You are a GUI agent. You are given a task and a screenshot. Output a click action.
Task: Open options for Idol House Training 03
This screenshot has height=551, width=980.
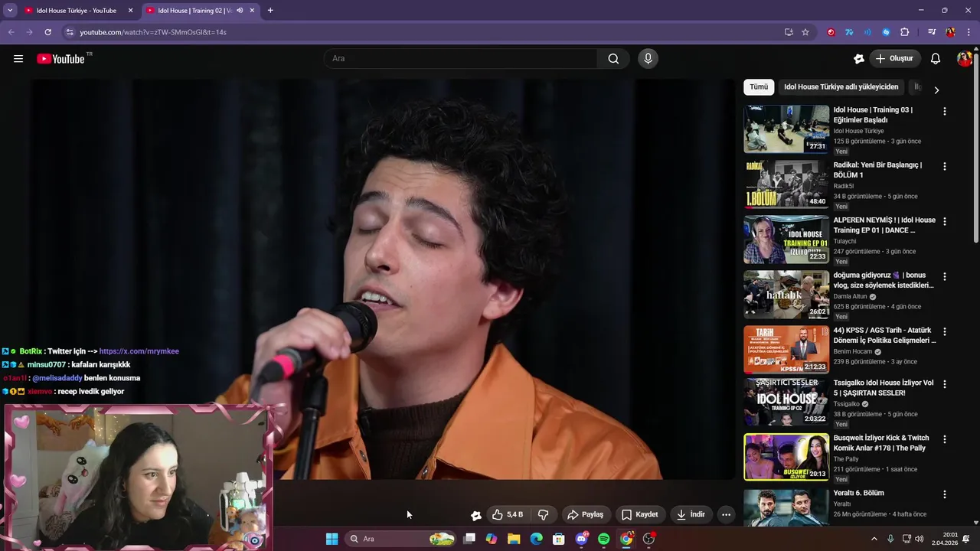tap(944, 111)
